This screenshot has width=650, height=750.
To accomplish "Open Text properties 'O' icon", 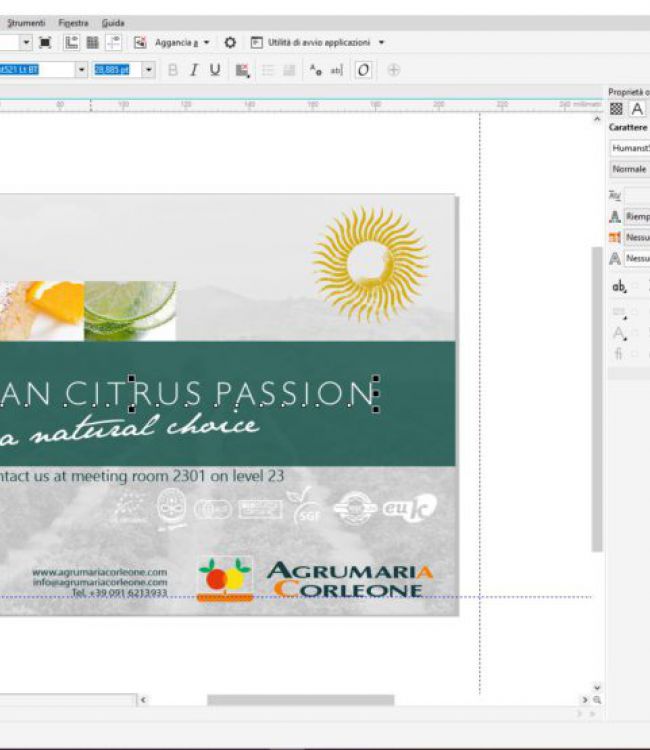I will point(363,70).
